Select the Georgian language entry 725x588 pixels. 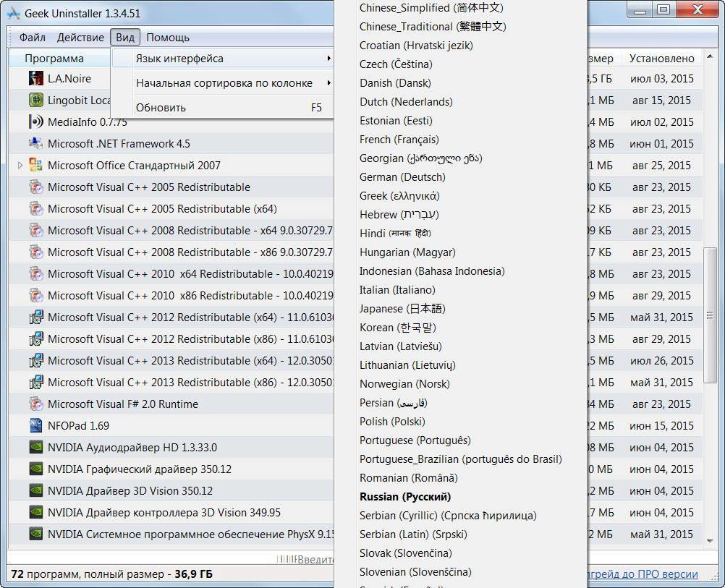pyautogui.click(x=421, y=158)
